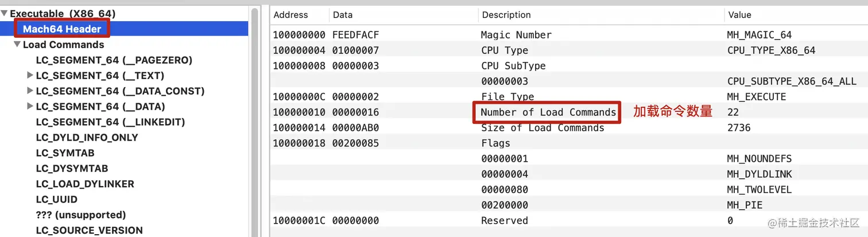Select value 2736 cell
The height and width of the screenshot is (237, 868).
pos(738,127)
